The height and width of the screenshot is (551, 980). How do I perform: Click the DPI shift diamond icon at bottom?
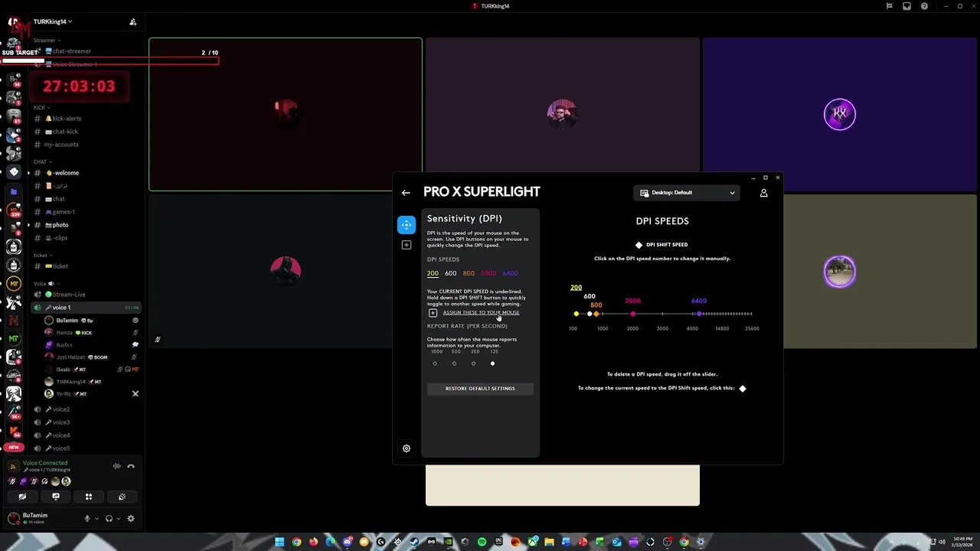click(x=743, y=389)
